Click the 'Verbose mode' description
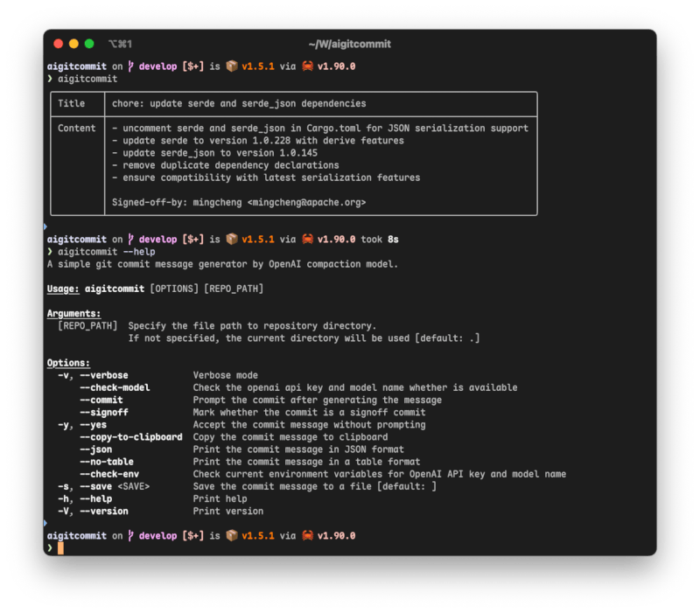The image size is (700, 613). (x=226, y=375)
